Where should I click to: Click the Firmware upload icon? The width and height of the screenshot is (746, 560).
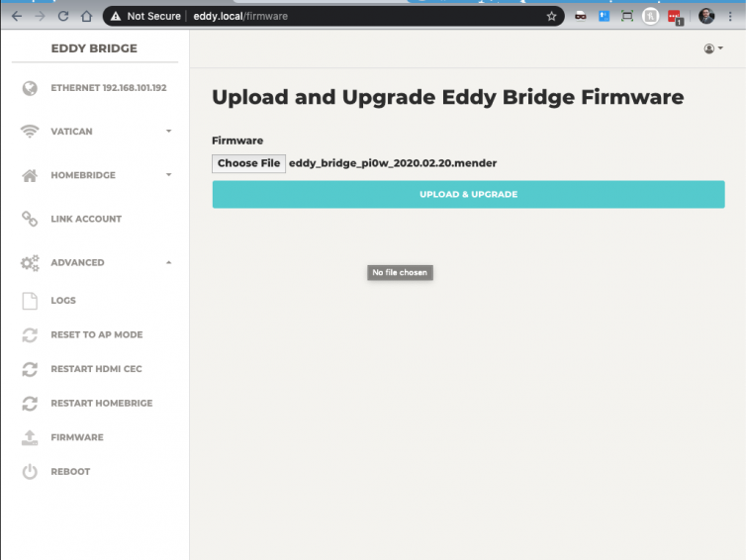click(x=30, y=437)
